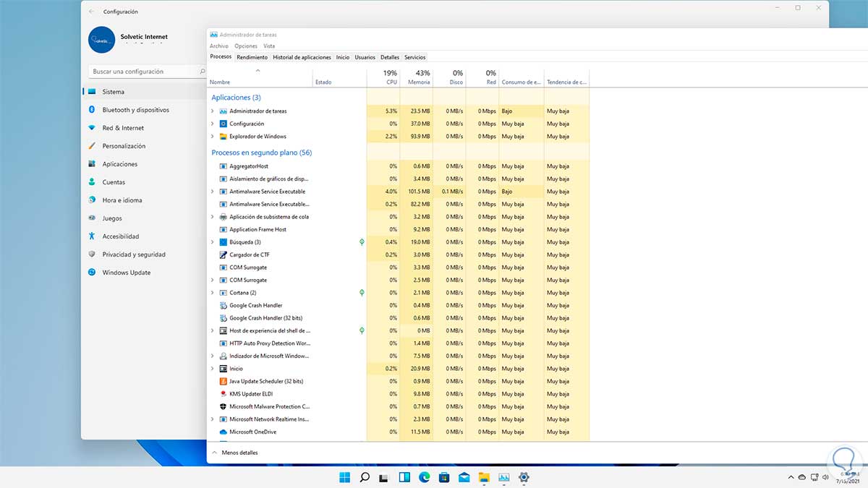Select the Cargador de CTF process
868x488 pixels.
pos(398,255)
